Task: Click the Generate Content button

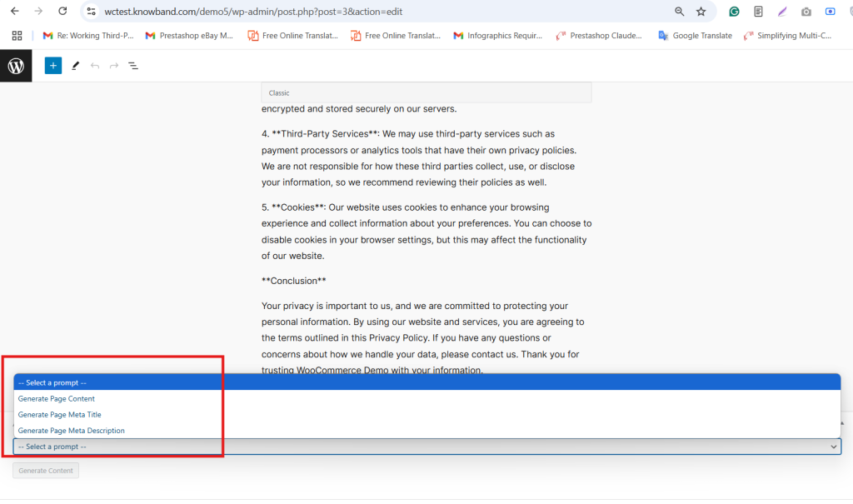Action: tap(46, 470)
